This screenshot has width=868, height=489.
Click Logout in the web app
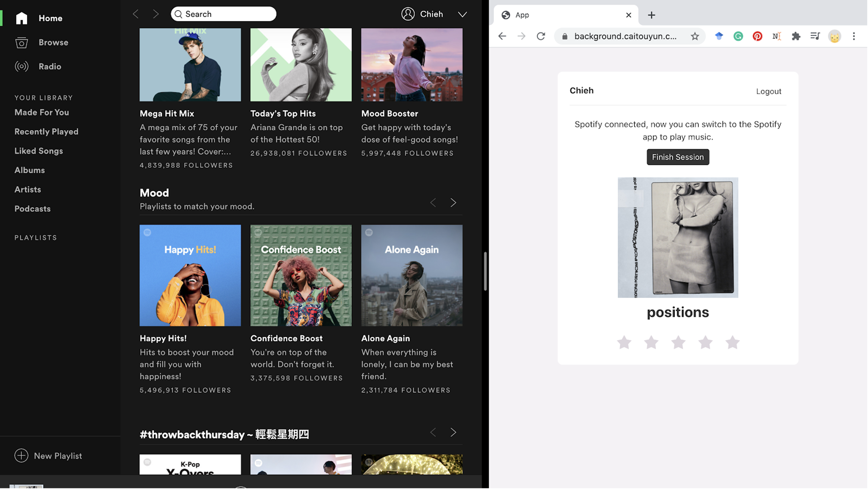pyautogui.click(x=768, y=91)
